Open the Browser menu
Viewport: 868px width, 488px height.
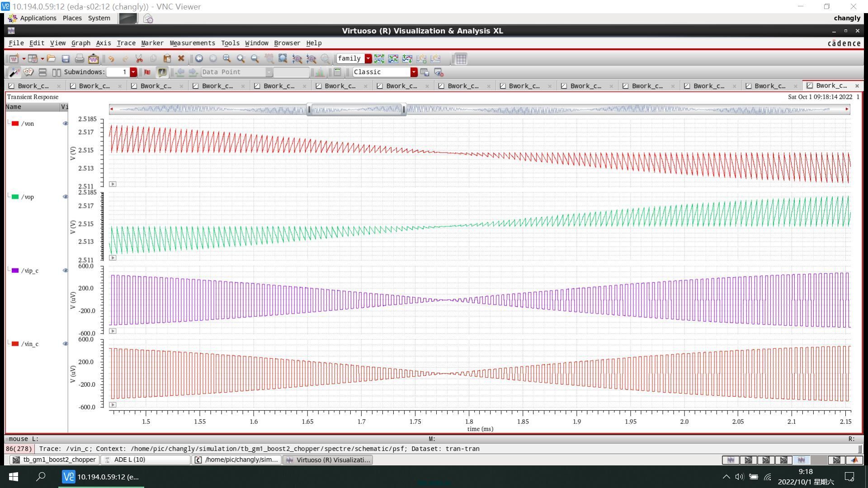tap(287, 43)
